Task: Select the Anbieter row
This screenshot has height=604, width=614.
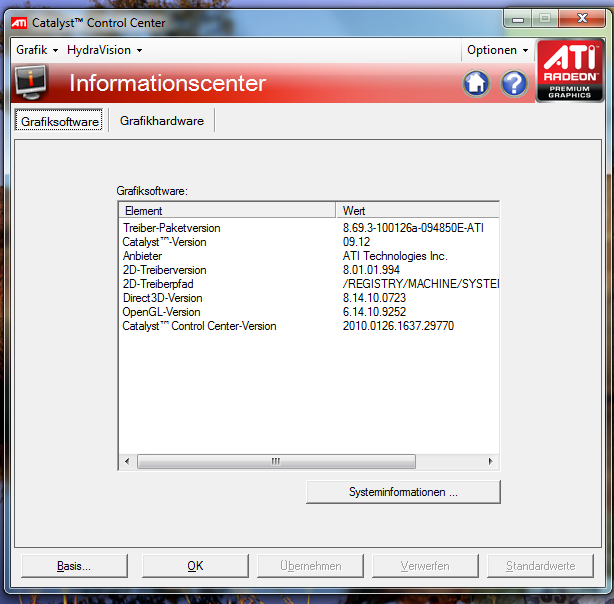Action: click(309, 256)
